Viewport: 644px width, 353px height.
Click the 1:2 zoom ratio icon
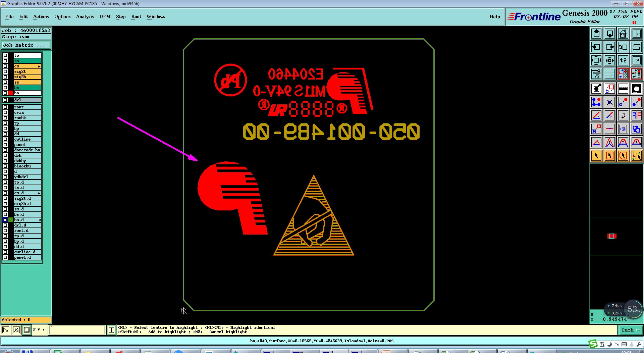pyautogui.click(x=623, y=60)
